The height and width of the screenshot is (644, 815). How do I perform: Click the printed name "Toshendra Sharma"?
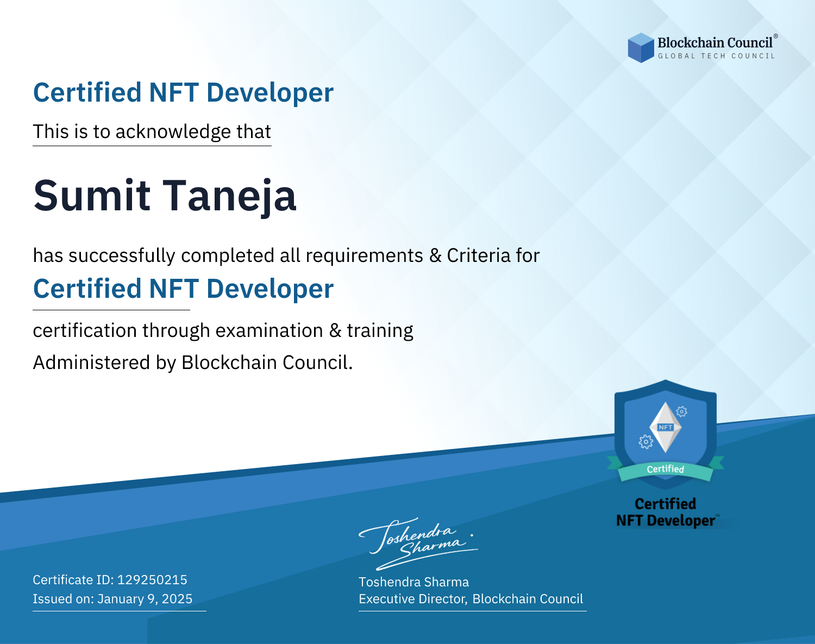[414, 582]
